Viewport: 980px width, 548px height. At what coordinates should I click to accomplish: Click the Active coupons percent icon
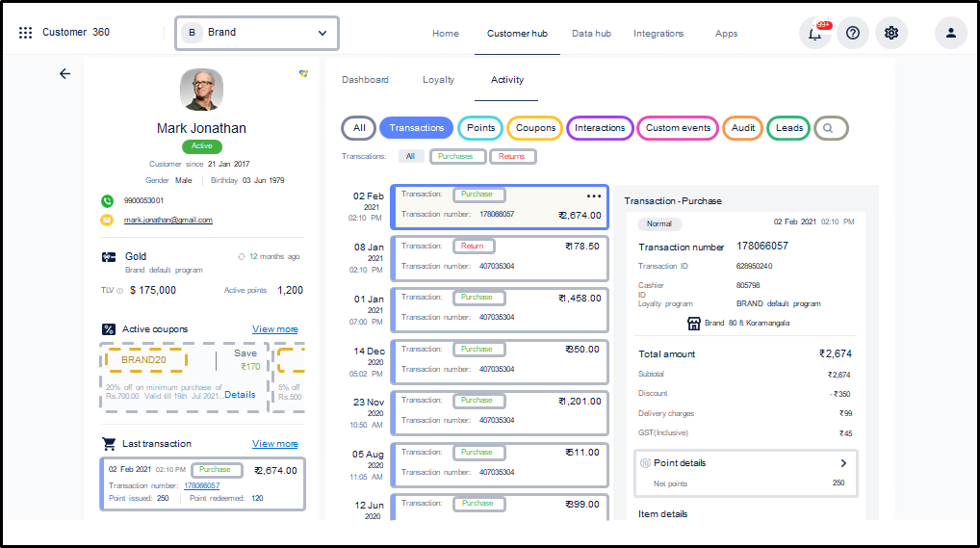[109, 329]
